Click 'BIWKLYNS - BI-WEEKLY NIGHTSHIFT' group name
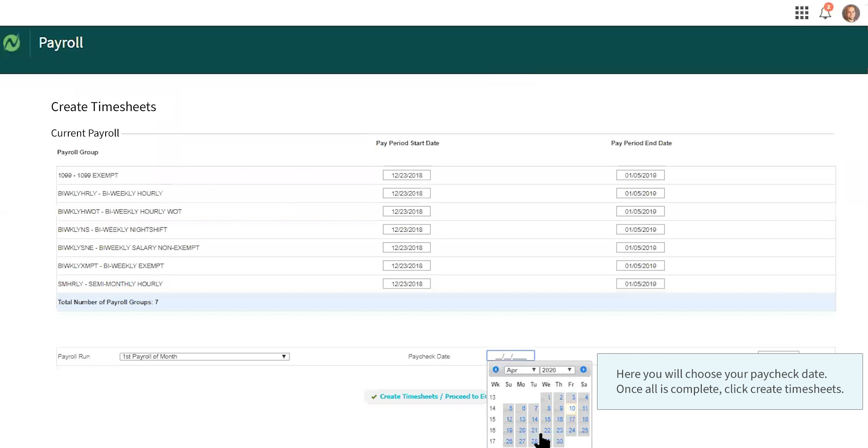868x448 pixels. tap(112, 229)
